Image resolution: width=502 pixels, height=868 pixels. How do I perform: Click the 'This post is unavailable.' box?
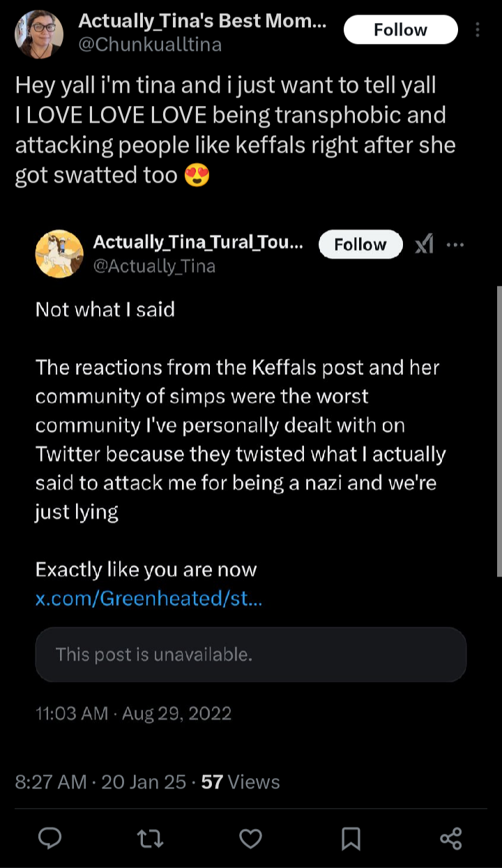coord(250,655)
